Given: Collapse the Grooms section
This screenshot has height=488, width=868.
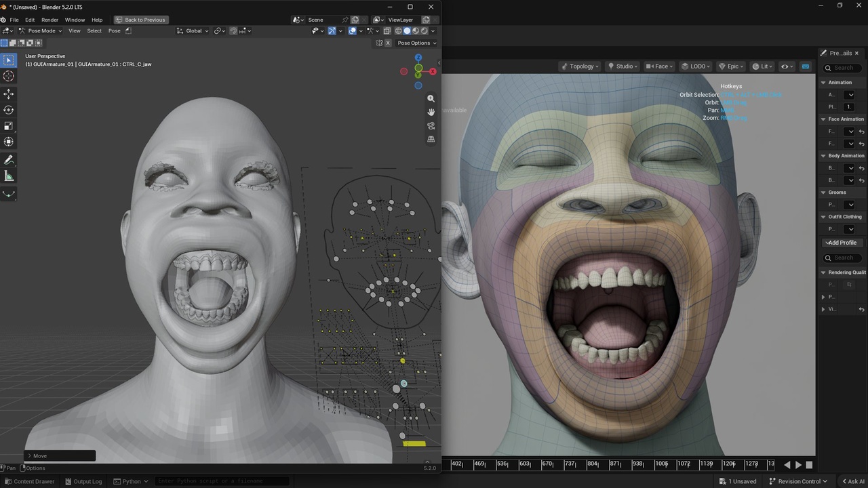Looking at the screenshot, I should click(x=823, y=192).
